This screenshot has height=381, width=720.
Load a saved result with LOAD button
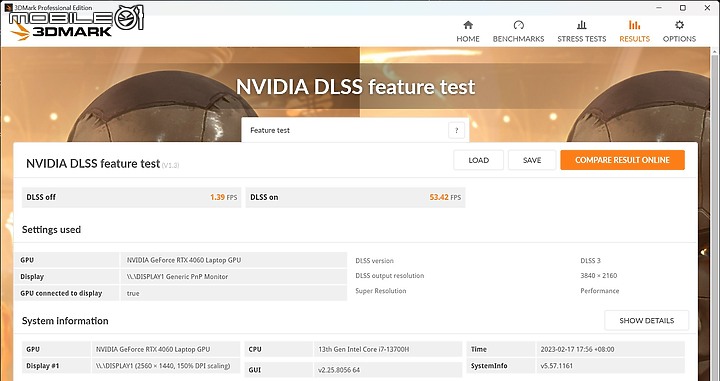pyautogui.click(x=478, y=160)
